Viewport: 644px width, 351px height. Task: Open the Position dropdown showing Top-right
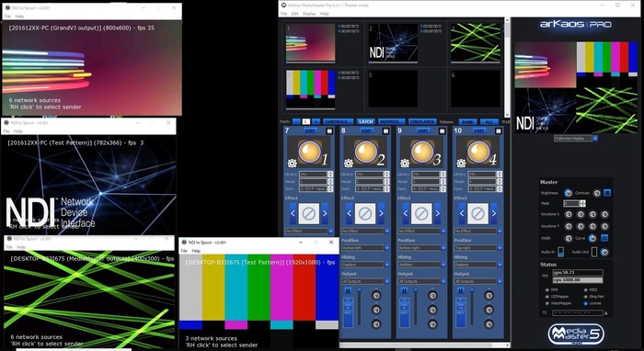[477, 248]
